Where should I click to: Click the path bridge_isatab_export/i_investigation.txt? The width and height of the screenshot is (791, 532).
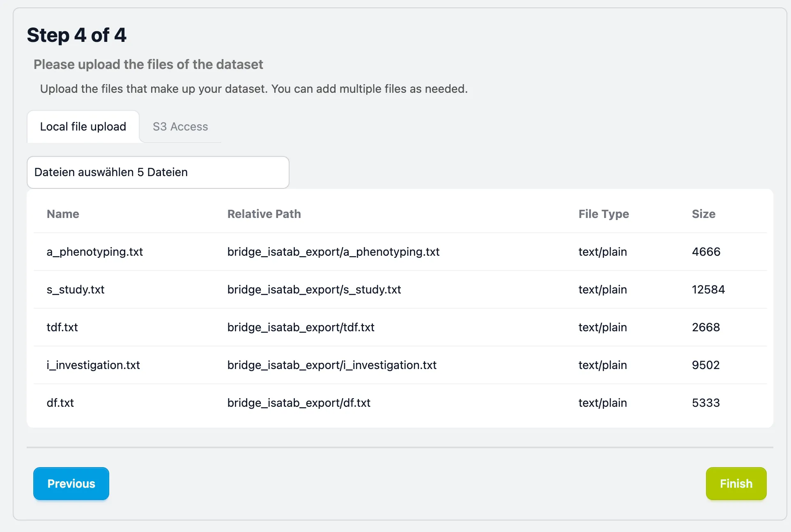tap(332, 365)
